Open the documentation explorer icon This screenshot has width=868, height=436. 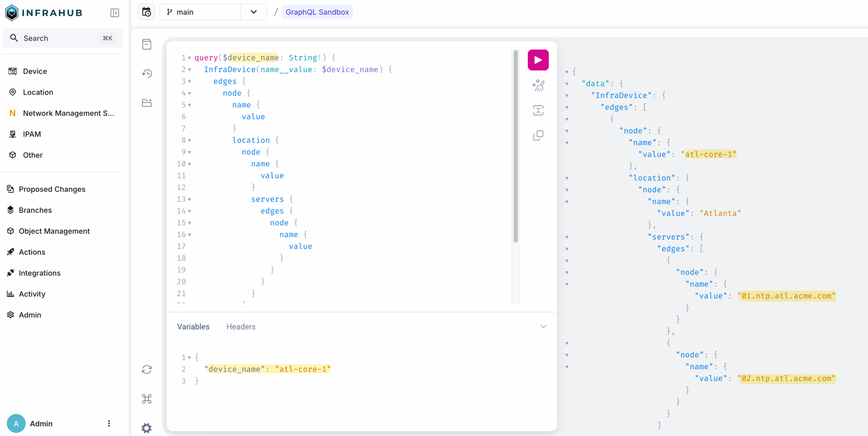[146, 44]
